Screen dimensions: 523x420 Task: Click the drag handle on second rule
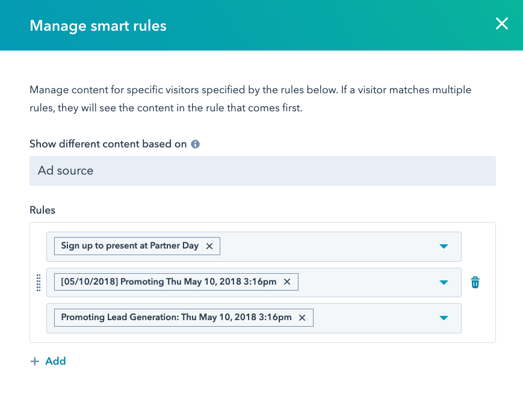pos(39,282)
